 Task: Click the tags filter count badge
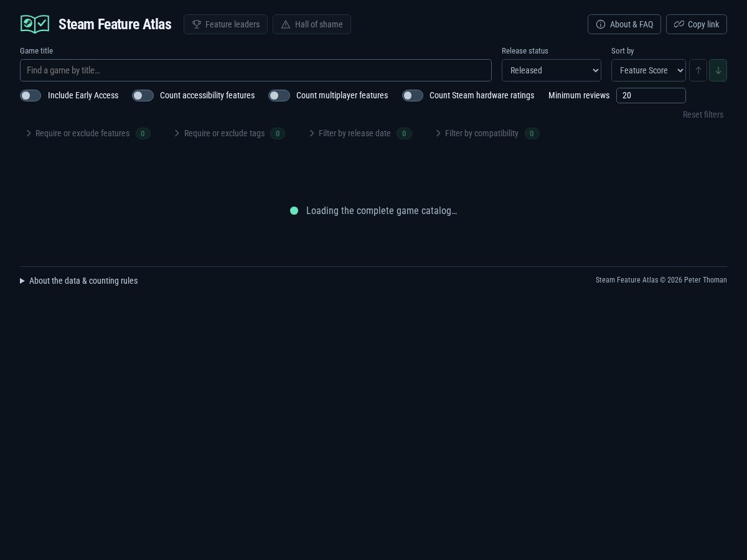(278, 133)
